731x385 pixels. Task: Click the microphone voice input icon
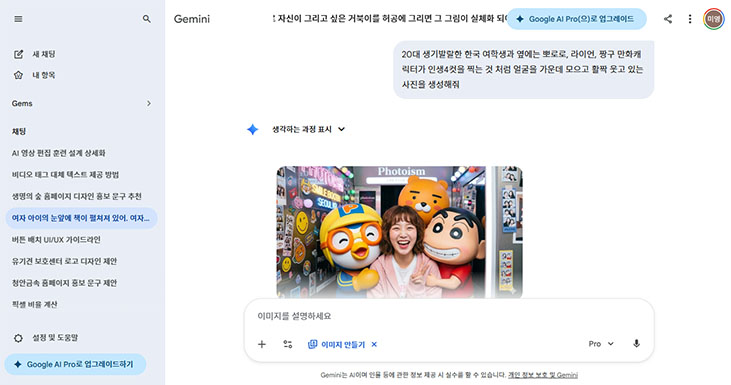click(636, 344)
